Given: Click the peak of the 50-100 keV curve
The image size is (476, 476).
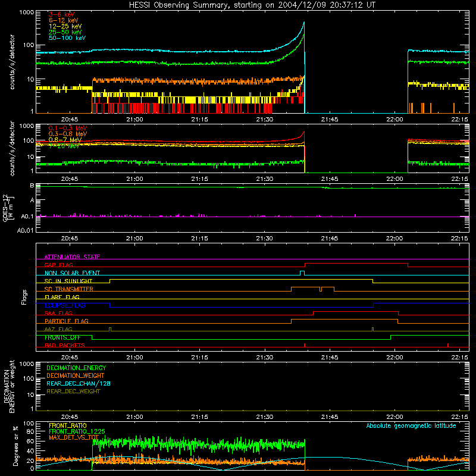Looking at the screenshot, I should [x=304, y=22].
